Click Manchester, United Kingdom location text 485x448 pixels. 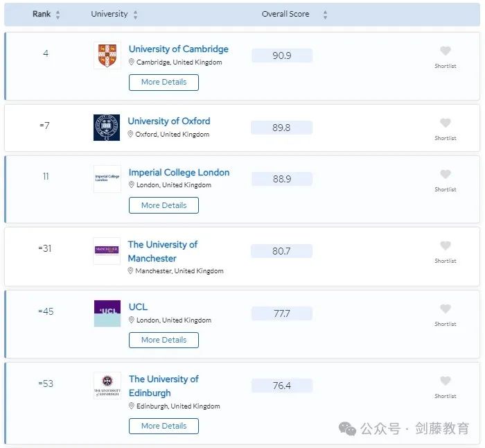[x=179, y=271]
